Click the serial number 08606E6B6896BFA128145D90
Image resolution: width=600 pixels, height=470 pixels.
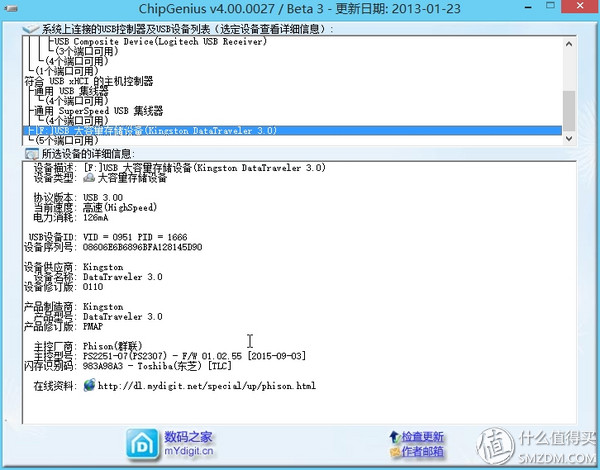[x=142, y=247]
